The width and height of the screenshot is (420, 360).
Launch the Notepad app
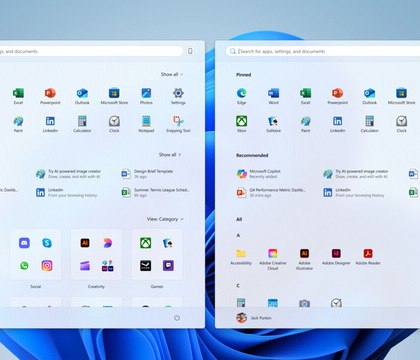click(x=146, y=124)
